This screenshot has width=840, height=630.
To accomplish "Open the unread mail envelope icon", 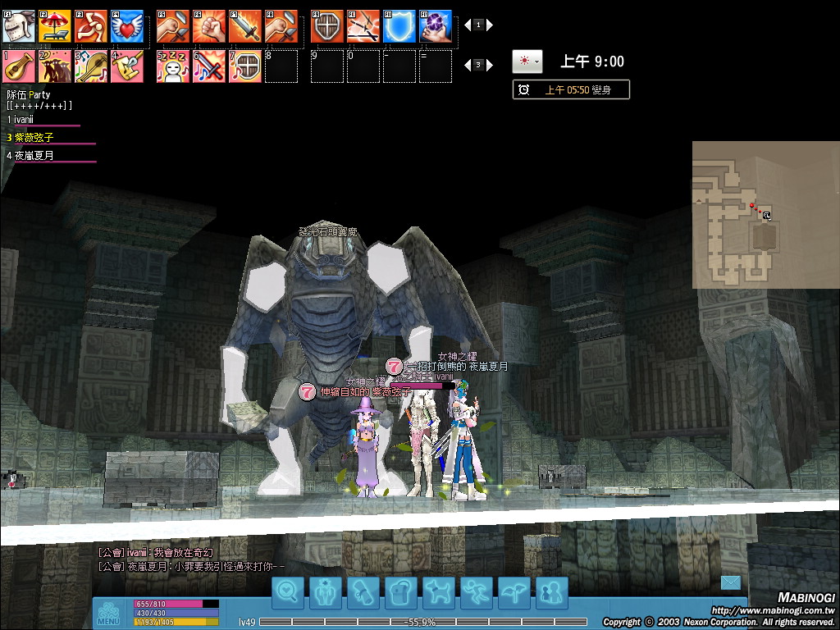I will click(730, 582).
